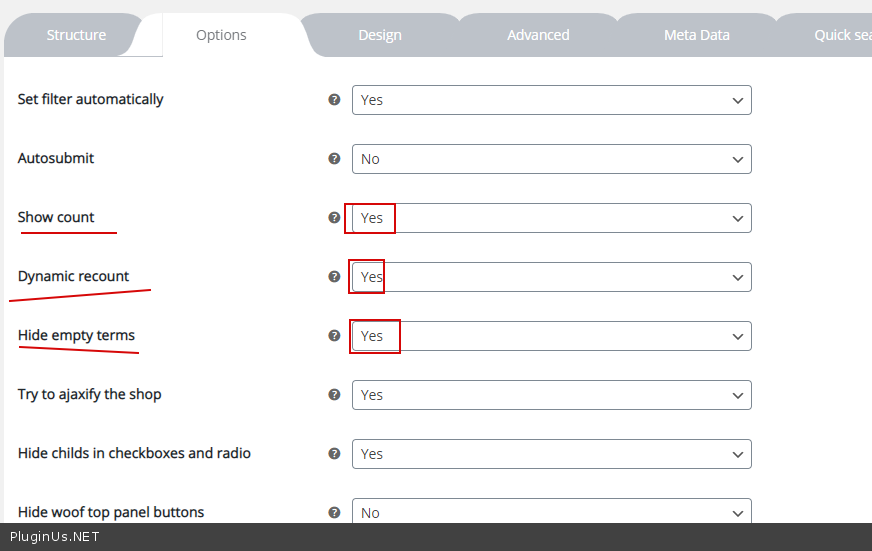This screenshot has height=551, width=872.
Task: Click help icon for Hide childs in checkboxes
Action: click(335, 454)
